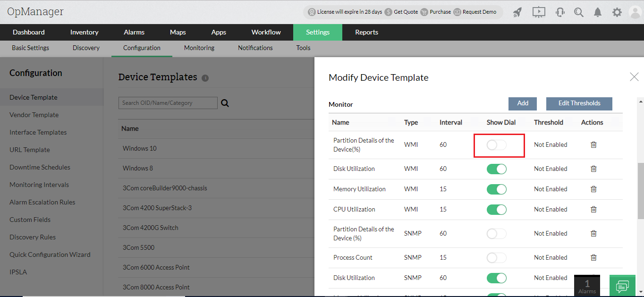The width and height of the screenshot is (644, 297).
Task: Open the Dashboard menu
Action: tap(29, 32)
